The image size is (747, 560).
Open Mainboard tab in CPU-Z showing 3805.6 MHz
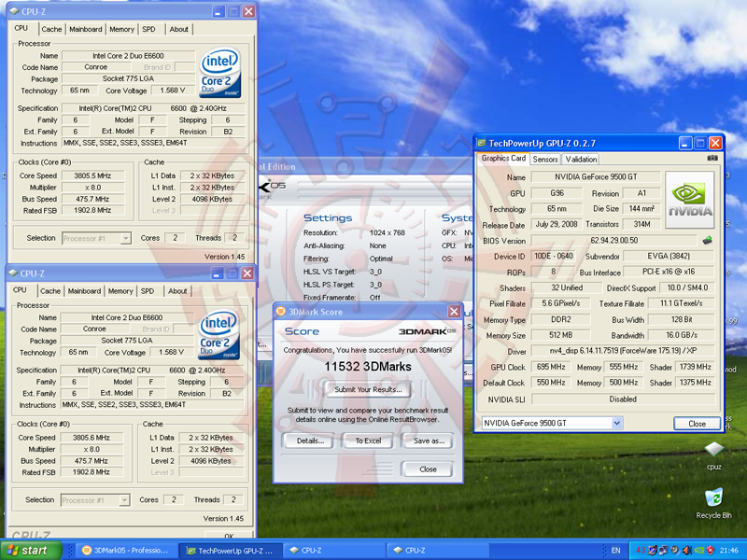[x=84, y=291]
